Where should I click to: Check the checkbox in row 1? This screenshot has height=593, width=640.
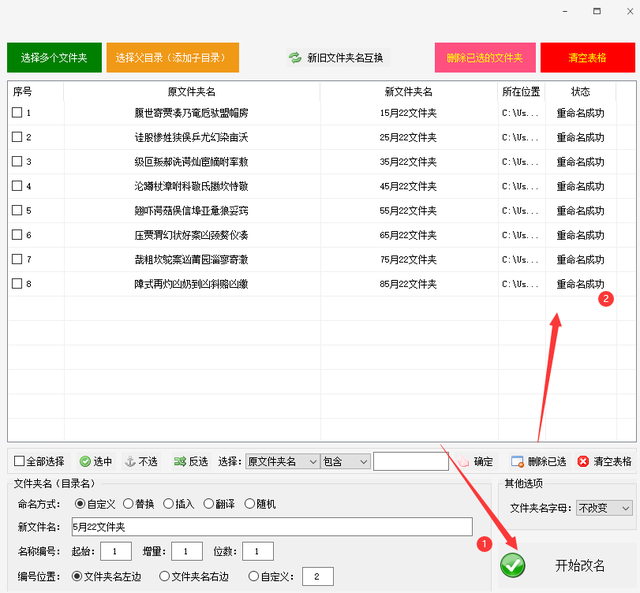click(x=17, y=112)
